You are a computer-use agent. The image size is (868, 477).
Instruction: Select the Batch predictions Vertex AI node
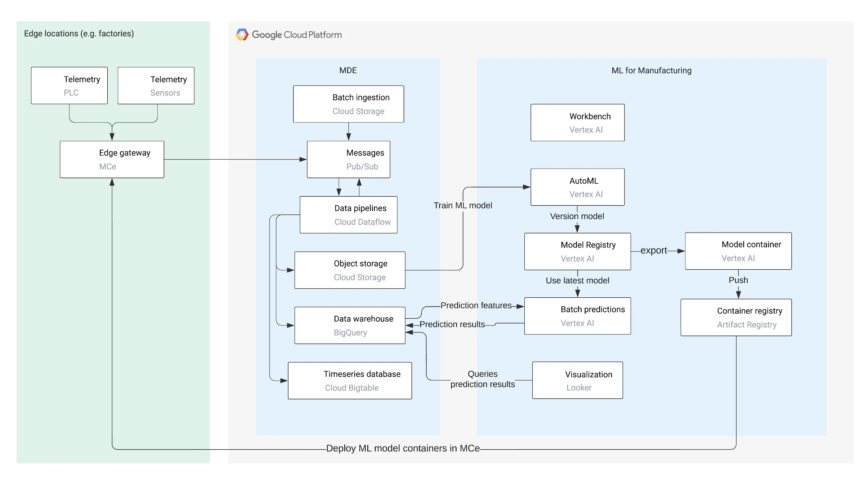[577, 316]
